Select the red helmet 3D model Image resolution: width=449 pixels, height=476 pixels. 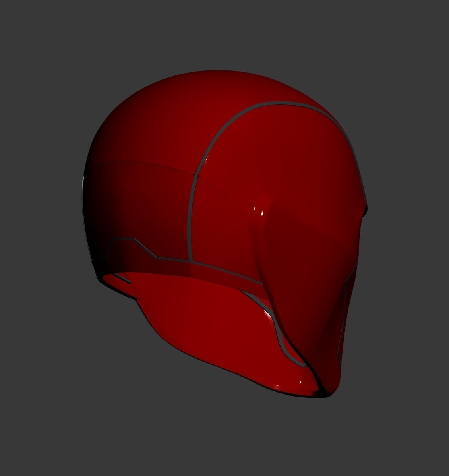click(224, 234)
